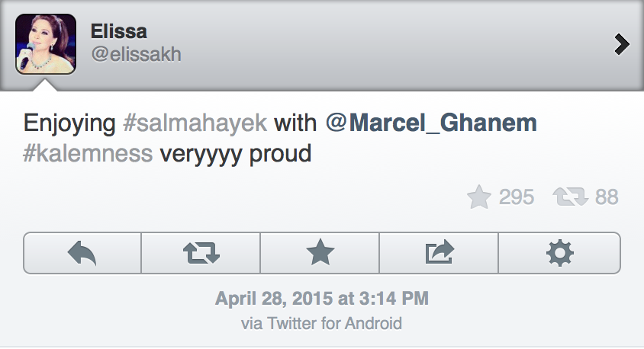This screenshot has width=644, height=349.
Task: Click the April 28, 2015 timestamp
Action: [322, 298]
